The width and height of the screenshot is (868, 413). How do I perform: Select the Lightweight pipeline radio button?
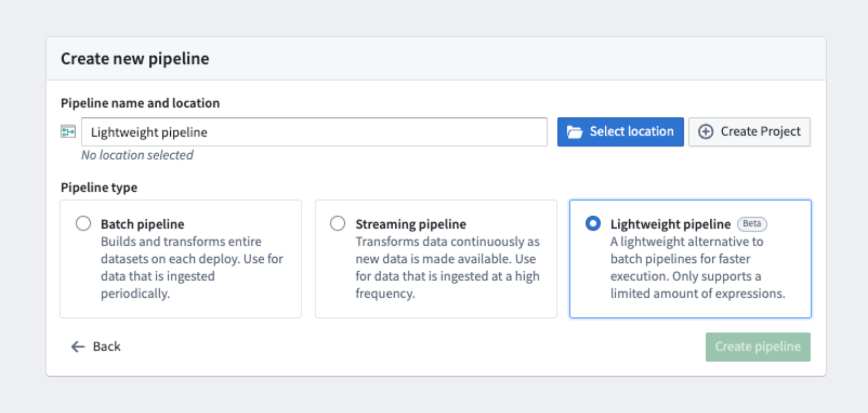593,223
